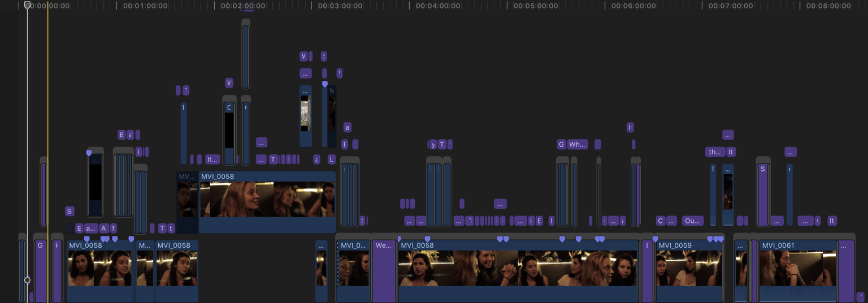Select the connected MVI_0058 clip above the storyline
Image resolution: width=868 pixels, height=303 pixels.
click(267, 202)
